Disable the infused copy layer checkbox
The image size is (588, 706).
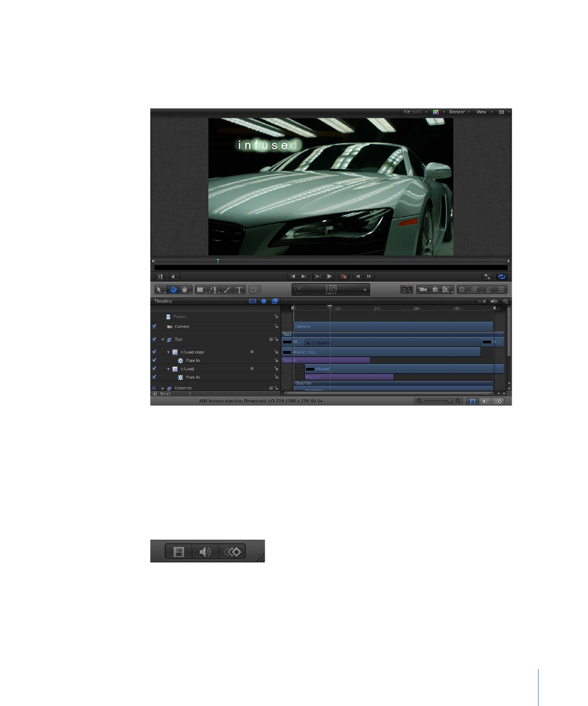tap(154, 352)
